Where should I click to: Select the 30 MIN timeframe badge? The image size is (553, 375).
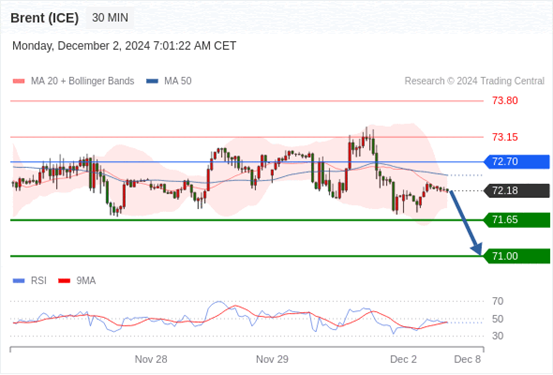110,18
